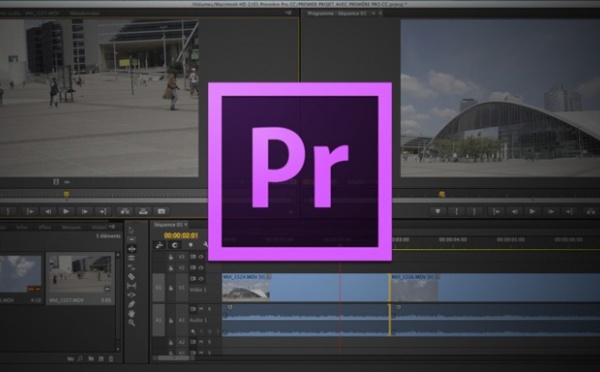The height and width of the screenshot is (372, 600).
Task: Open the Marqueurs tab
Action: coord(71,227)
